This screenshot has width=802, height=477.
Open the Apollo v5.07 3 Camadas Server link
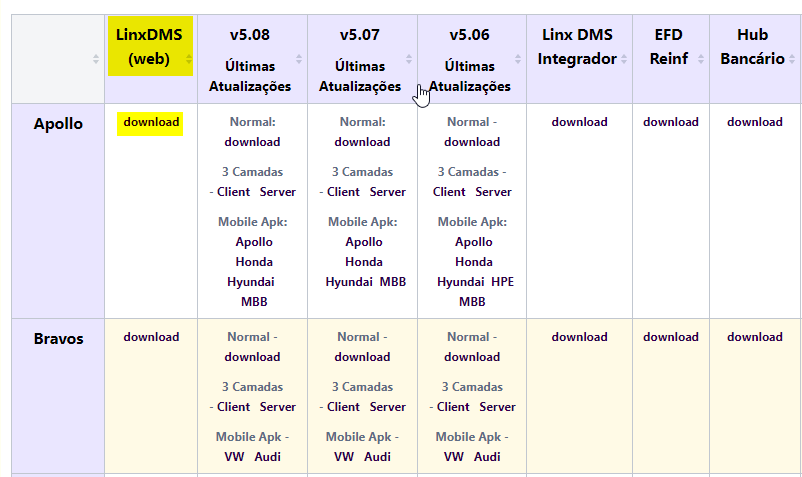388,192
